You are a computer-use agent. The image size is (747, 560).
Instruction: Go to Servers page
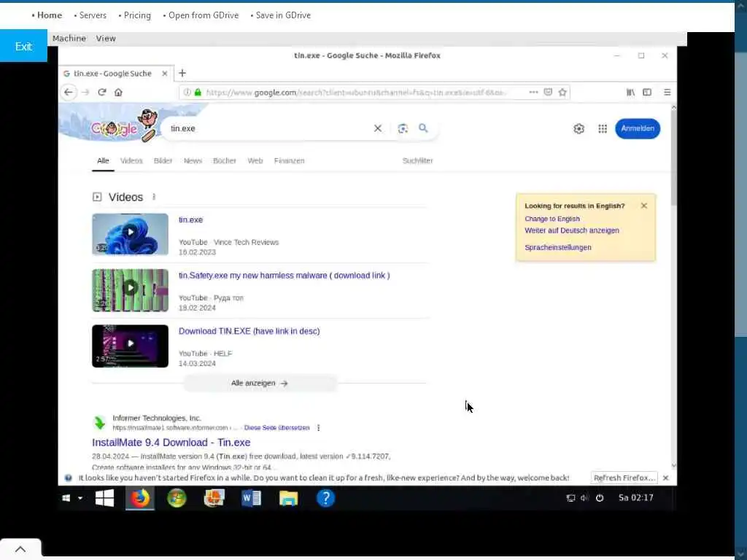coord(93,15)
